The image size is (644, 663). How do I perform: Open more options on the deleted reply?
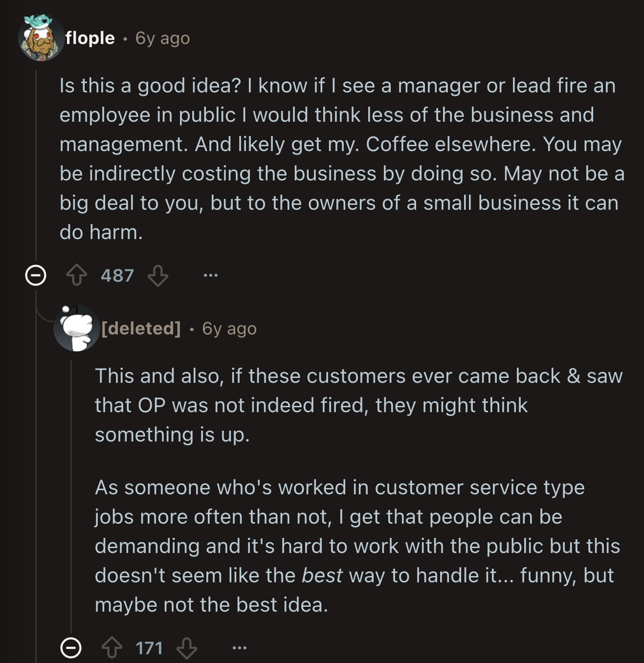tap(239, 648)
